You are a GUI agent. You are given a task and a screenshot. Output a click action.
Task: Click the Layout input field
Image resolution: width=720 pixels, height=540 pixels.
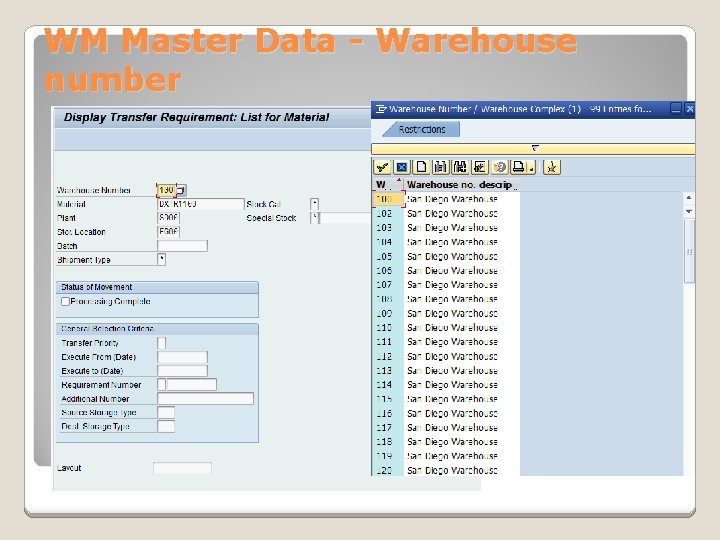pos(182,468)
